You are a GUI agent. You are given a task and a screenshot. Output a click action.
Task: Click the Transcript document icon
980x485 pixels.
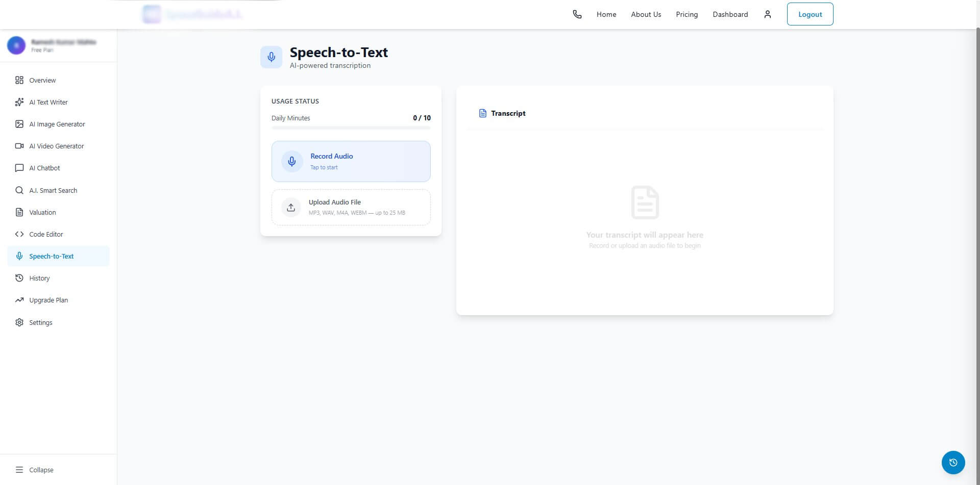tap(482, 113)
